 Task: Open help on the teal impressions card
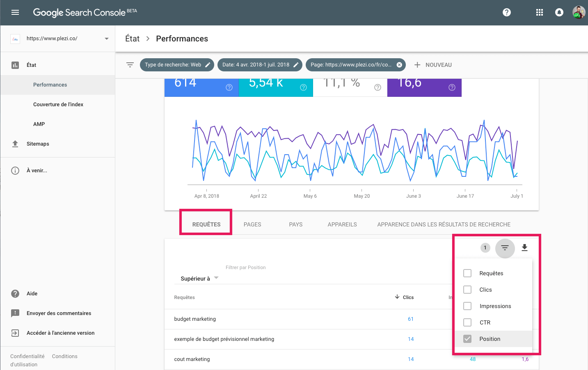304,87
